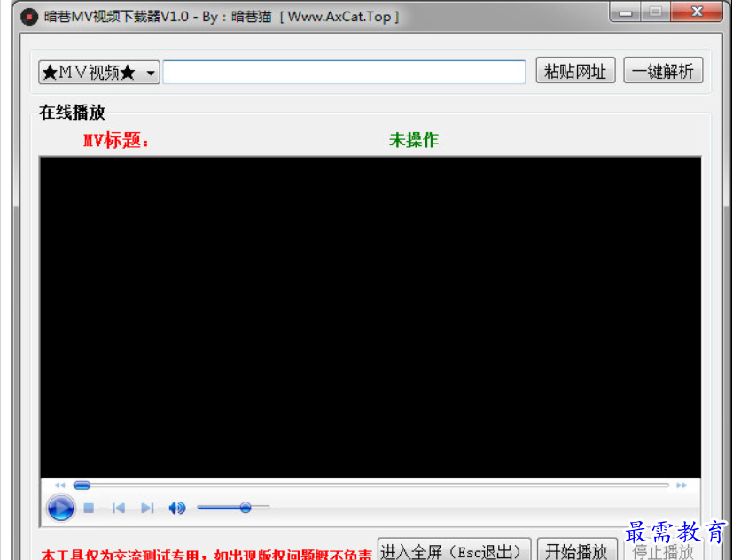Click the black video display area
This screenshot has width=733, height=560.
point(370,317)
